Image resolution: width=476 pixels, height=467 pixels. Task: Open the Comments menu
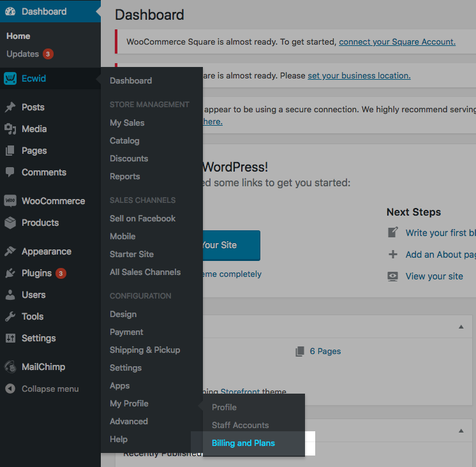click(x=44, y=172)
